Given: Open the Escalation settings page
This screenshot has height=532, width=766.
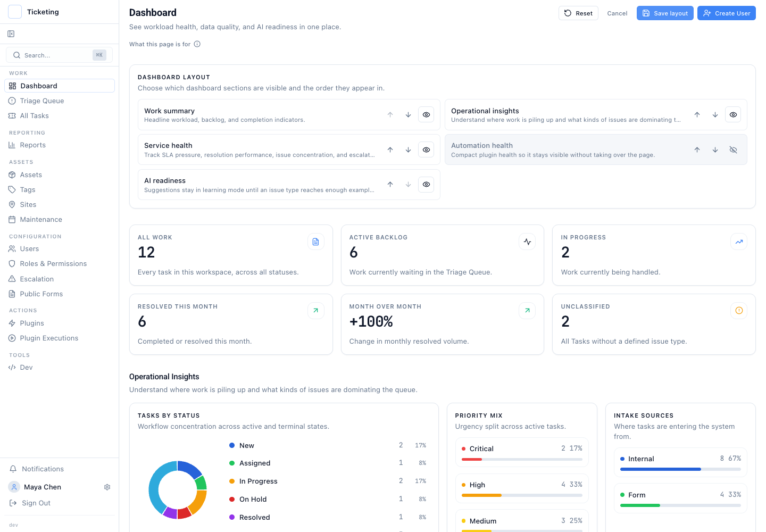Looking at the screenshot, I should tap(60, 279).
